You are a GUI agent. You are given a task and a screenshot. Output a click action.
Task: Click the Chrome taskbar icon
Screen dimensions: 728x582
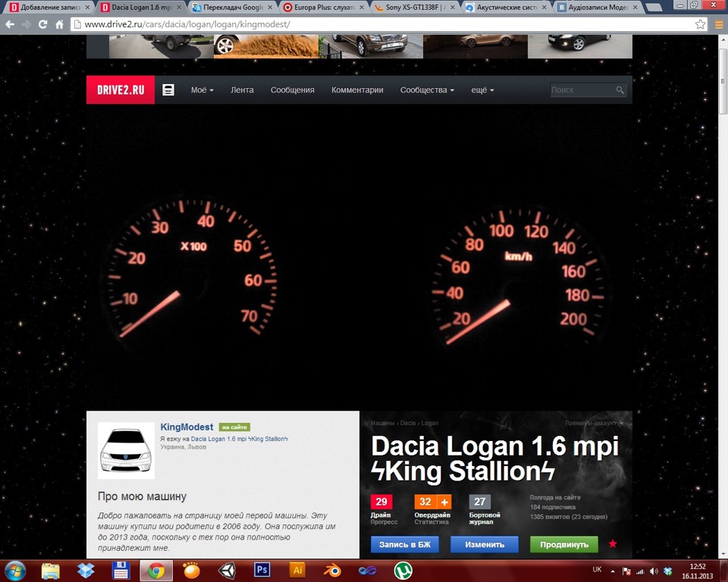[156, 571]
